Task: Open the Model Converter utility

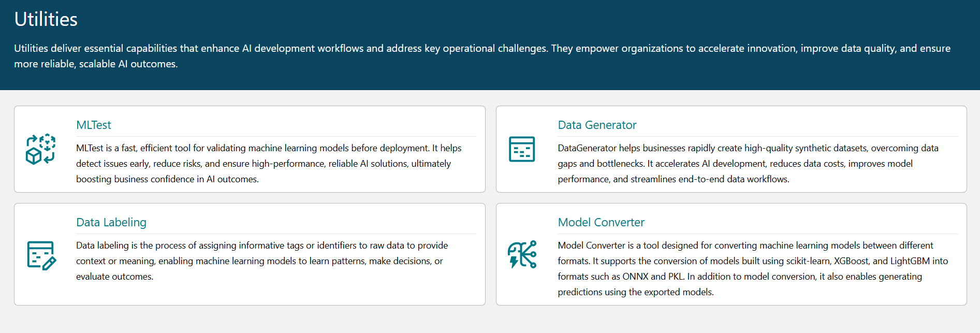Action: tap(601, 222)
